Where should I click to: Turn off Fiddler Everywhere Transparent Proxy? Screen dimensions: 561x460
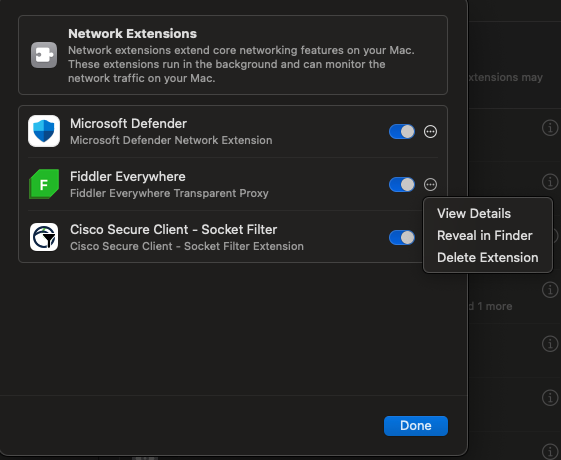402,185
